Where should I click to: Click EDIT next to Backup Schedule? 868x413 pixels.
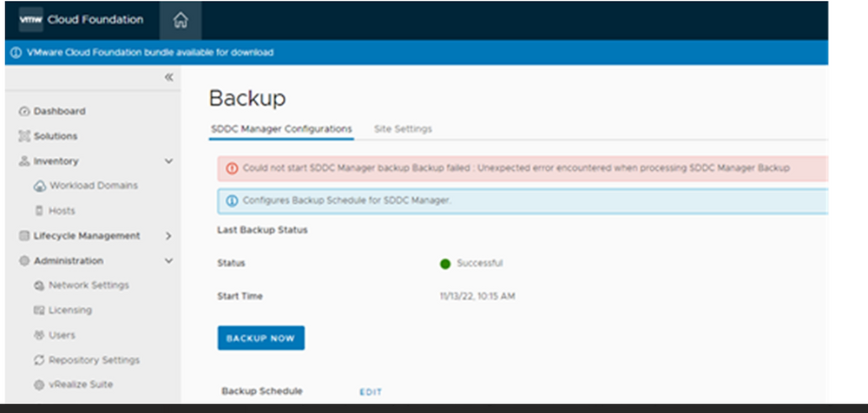tap(371, 392)
